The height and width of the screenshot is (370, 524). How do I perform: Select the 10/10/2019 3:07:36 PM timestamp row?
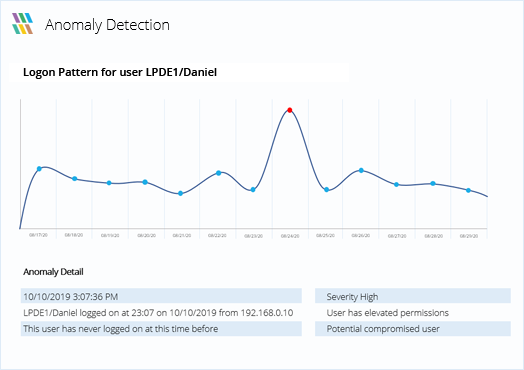161,296
